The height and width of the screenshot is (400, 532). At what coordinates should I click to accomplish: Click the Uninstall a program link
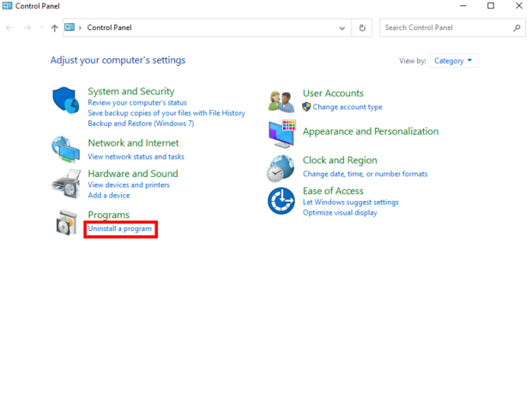[120, 228]
